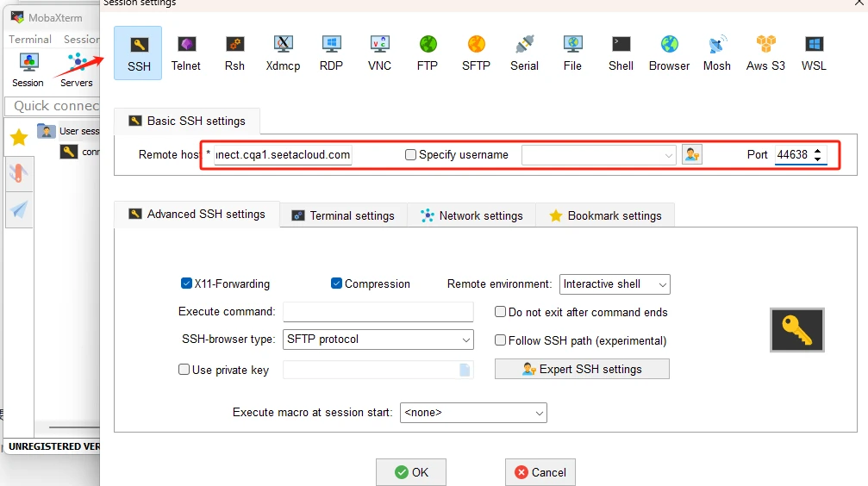Screen dimensions: 868x486
Task: Select the Xdmcp session type
Action: [x=283, y=53]
